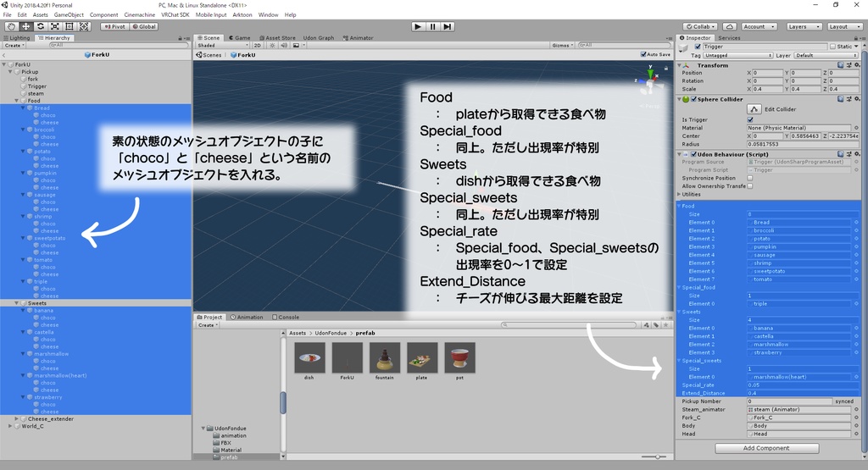Click the Assets breadcrumb in Project

tap(298, 333)
